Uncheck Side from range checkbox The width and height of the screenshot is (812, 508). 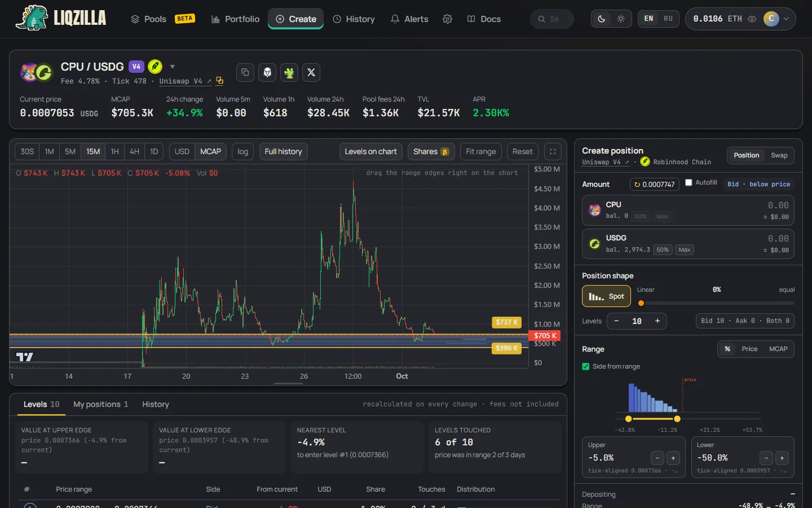[x=586, y=366]
